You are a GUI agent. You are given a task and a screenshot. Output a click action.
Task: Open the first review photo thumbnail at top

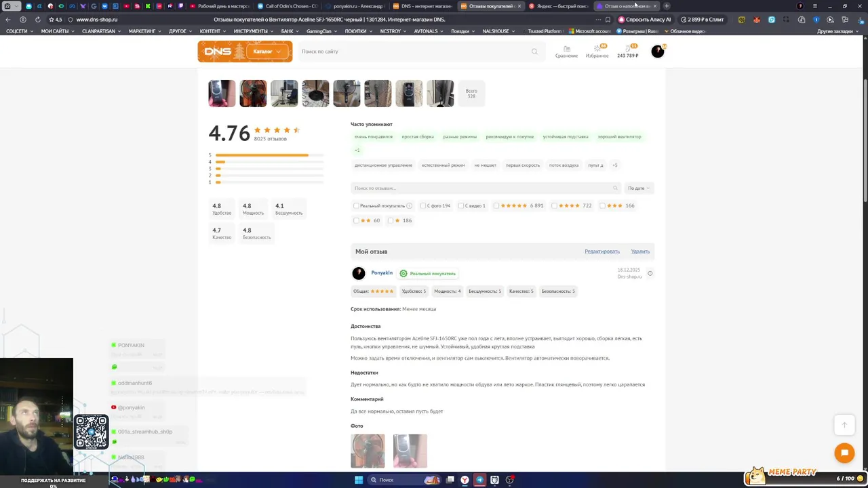pyautogui.click(x=222, y=94)
